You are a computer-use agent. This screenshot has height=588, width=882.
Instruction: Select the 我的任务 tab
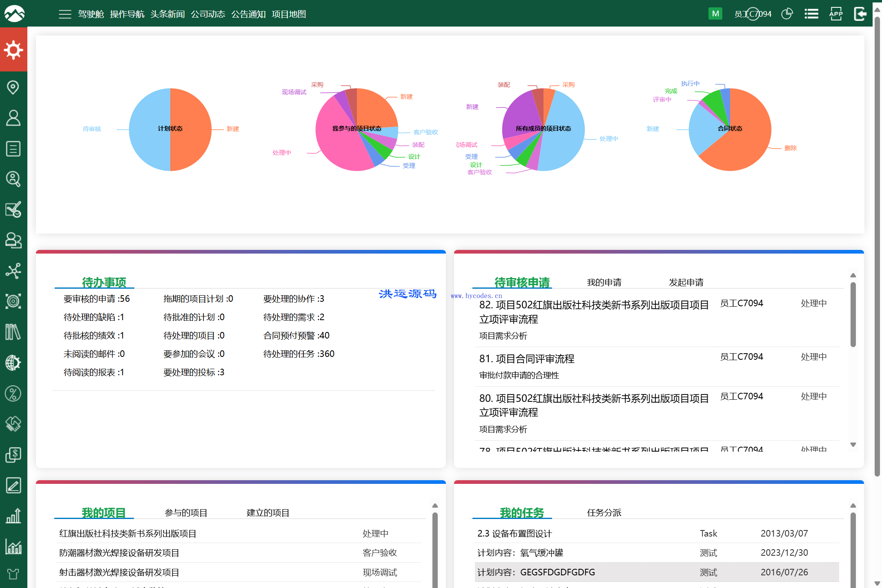[x=522, y=512]
